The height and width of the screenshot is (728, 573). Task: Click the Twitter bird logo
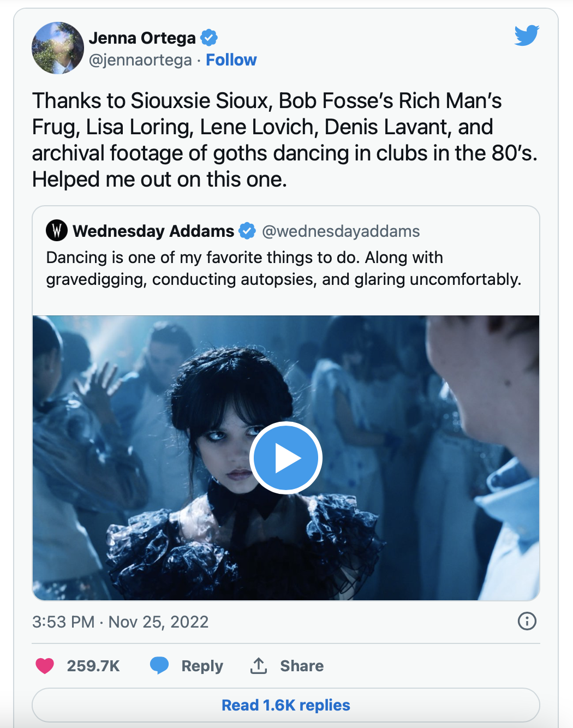527,35
